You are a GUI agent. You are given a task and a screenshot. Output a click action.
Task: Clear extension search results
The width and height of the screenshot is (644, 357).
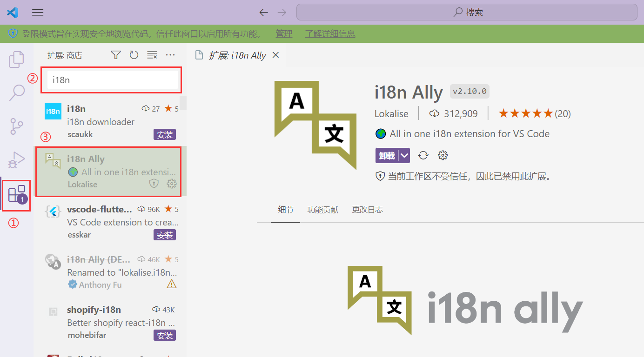click(152, 55)
